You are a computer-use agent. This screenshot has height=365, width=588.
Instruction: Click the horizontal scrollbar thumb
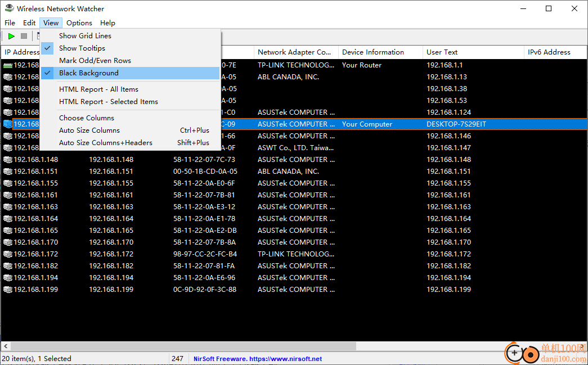[183, 346]
